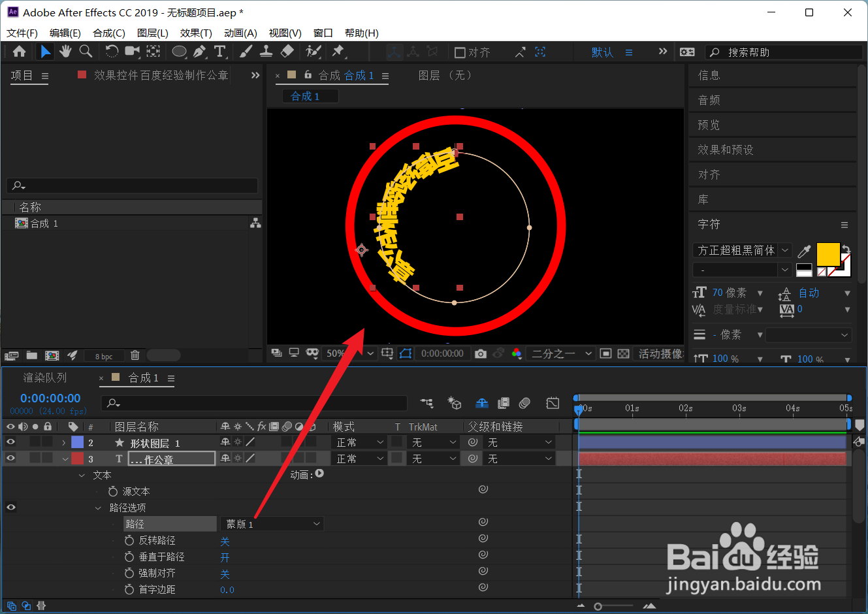The height and width of the screenshot is (614, 868).
Task: Click the snapshot camera icon in viewer
Action: click(481, 353)
